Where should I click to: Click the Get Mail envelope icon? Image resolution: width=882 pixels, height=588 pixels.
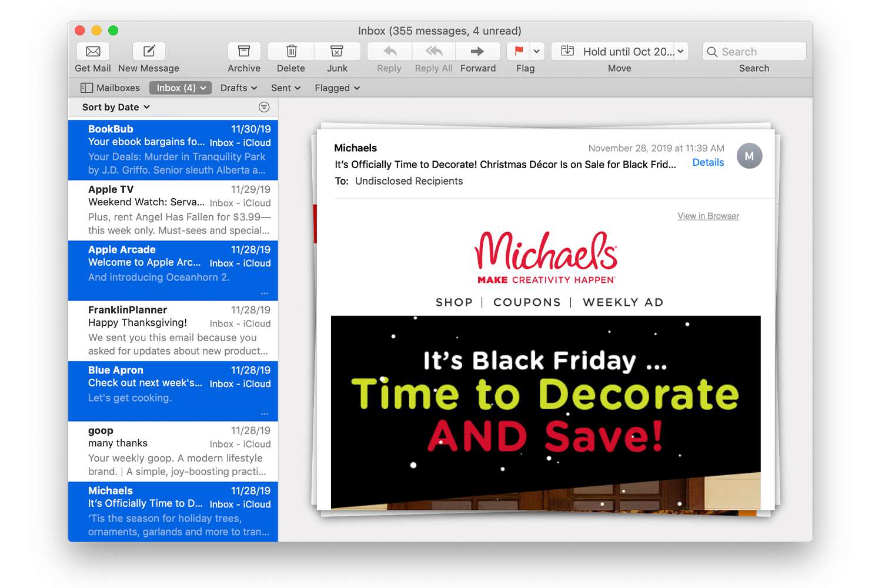[93, 51]
